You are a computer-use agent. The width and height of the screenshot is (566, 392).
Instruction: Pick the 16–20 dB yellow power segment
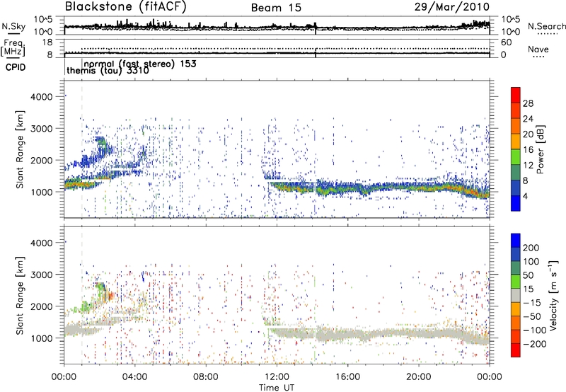pyautogui.click(x=516, y=142)
